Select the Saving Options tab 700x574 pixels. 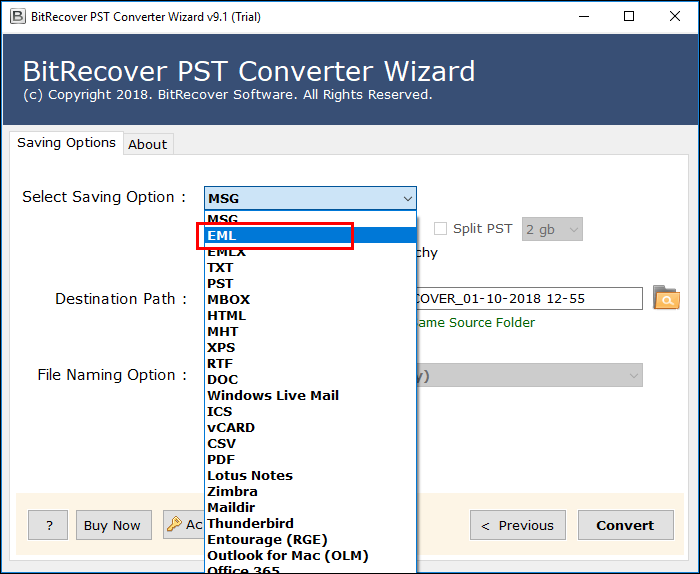[x=66, y=143]
